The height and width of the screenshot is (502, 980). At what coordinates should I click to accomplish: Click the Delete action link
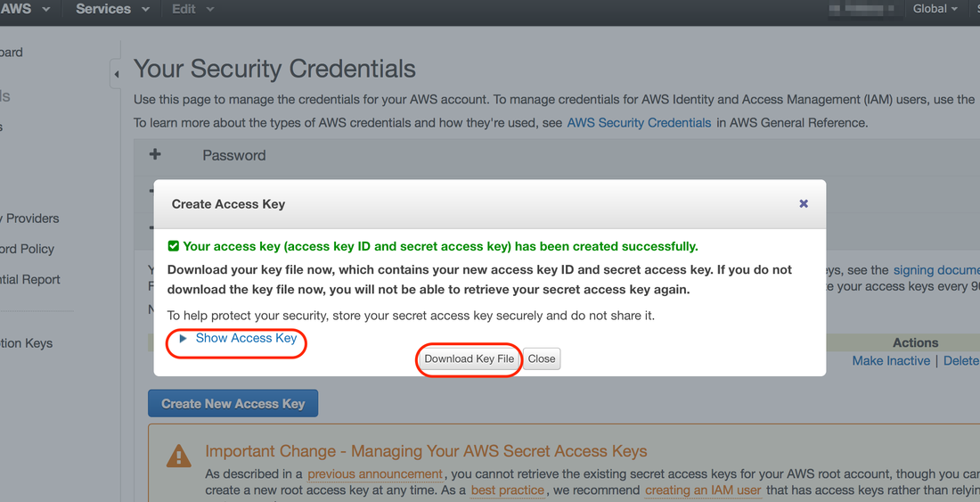tap(961, 361)
